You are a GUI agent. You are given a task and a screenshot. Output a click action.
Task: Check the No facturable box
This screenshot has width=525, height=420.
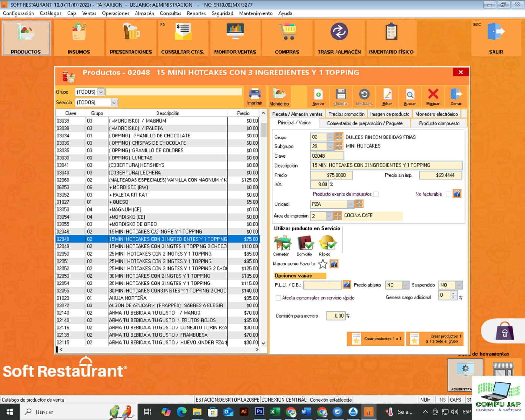(x=448, y=194)
